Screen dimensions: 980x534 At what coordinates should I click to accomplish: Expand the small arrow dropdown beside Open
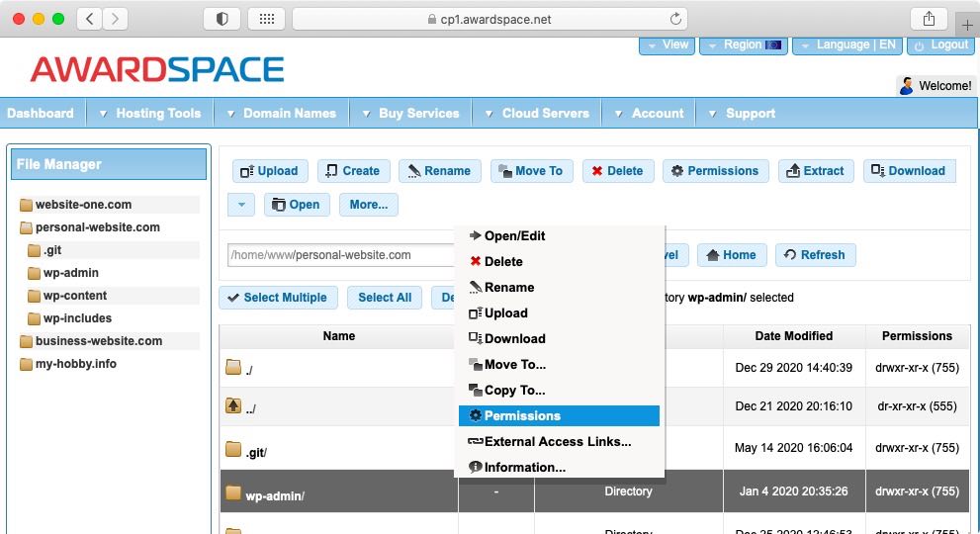pyautogui.click(x=241, y=205)
